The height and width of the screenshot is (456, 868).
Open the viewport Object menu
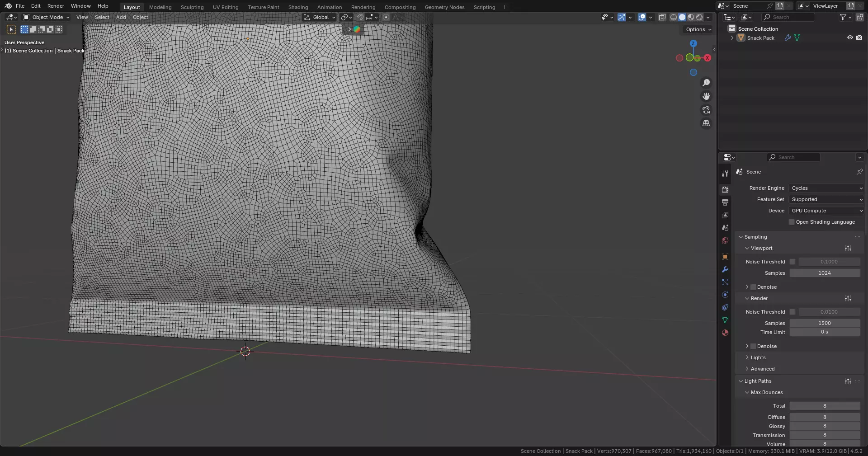[x=140, y=17]
